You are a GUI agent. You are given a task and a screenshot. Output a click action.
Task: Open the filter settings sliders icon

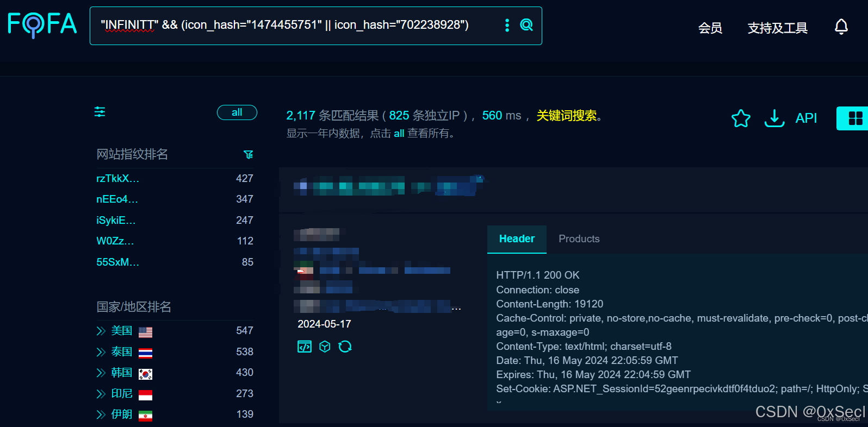click(x=100, y=112)
